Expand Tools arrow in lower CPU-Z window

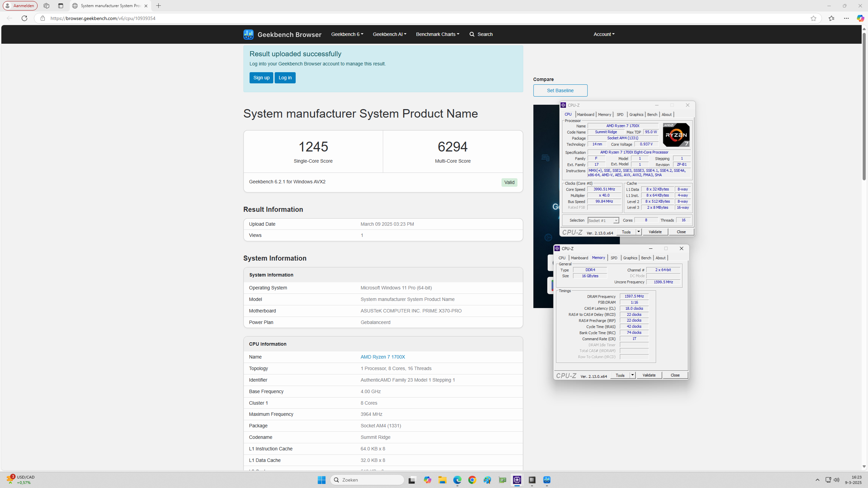click(632, 375)
